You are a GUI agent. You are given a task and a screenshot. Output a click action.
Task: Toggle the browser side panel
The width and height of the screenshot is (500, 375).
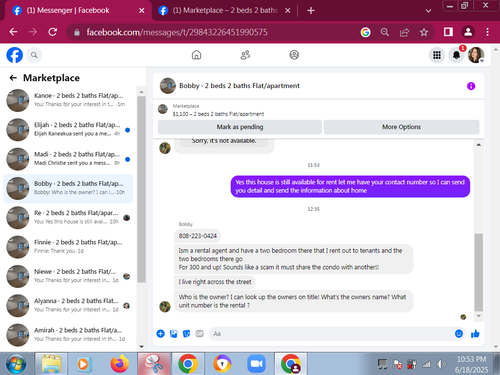448,32
